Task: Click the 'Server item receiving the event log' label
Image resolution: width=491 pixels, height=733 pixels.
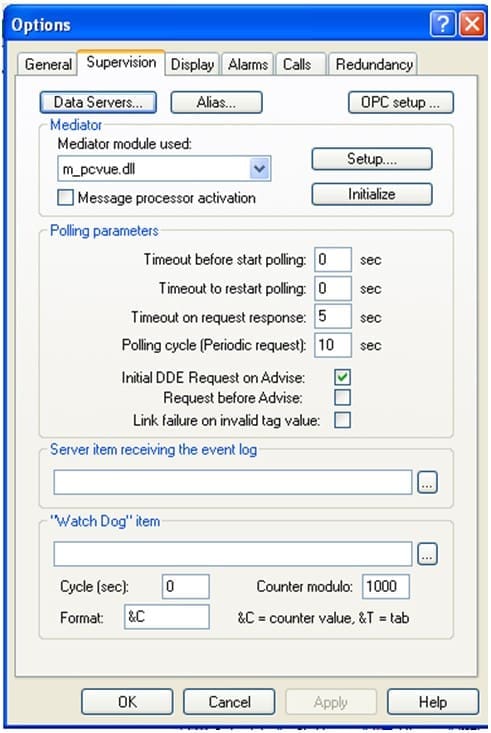Action: coord(153,449)
